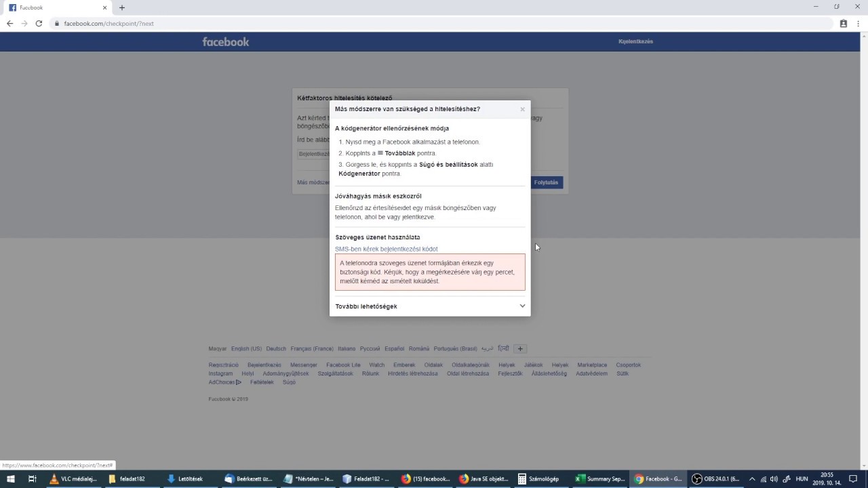Screen dimensions: 868x488
Task: Open Adatvédelem footer link
Action: point(591,373)
